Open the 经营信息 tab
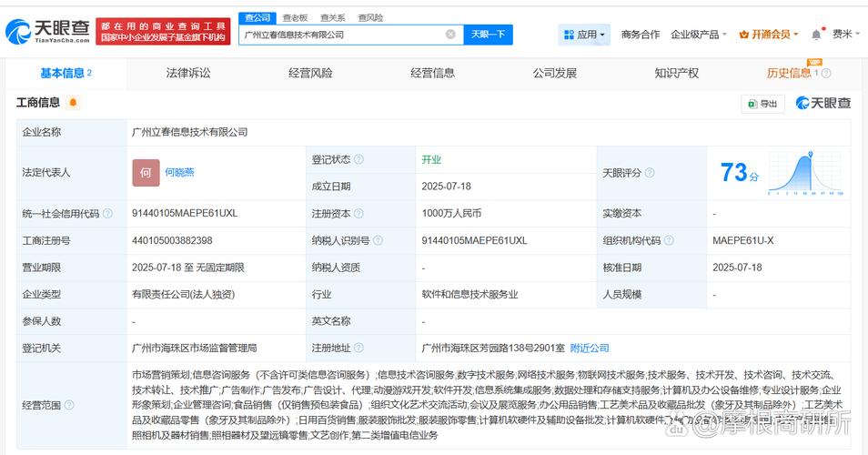 433,73
